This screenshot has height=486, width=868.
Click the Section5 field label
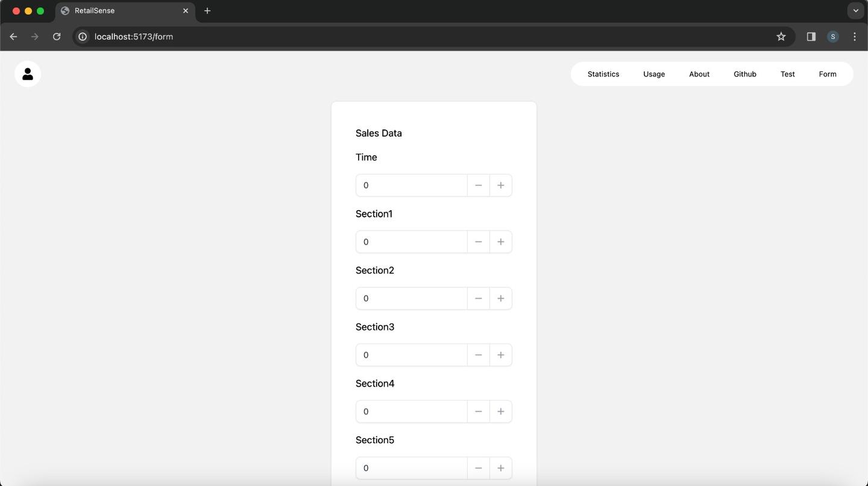375,440
